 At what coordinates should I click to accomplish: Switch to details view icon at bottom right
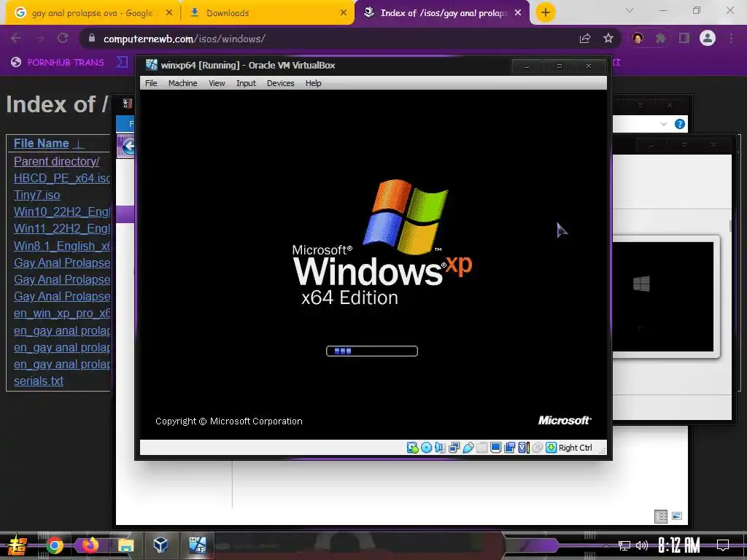pos(661,516)
